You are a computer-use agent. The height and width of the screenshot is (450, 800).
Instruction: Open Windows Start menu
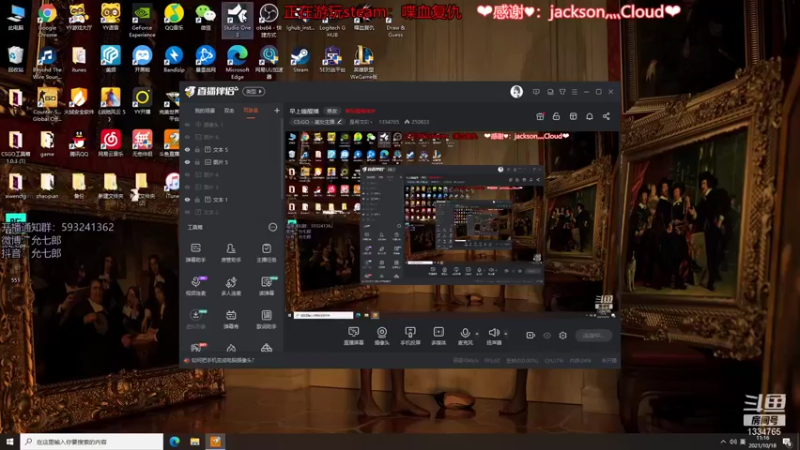pos(10,441)
